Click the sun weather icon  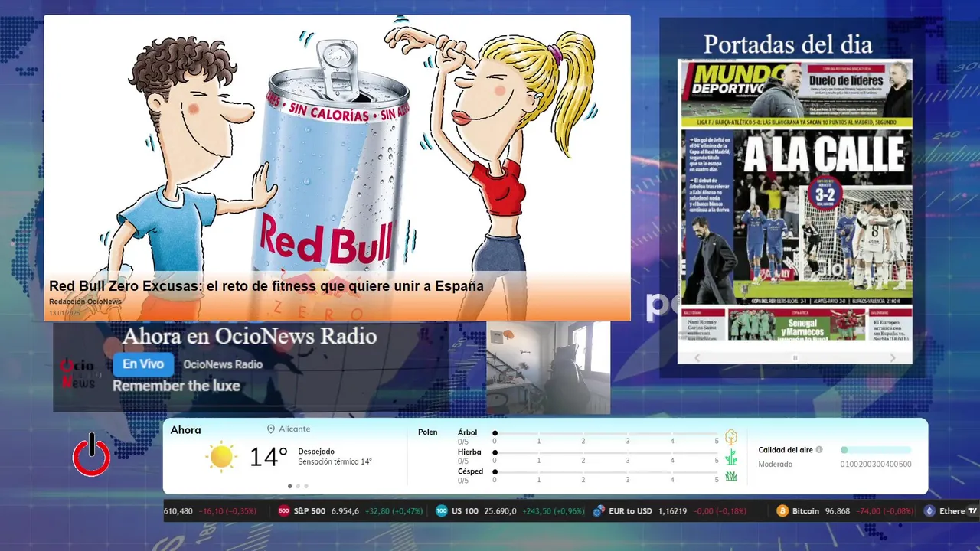click(x=221, y=457)
